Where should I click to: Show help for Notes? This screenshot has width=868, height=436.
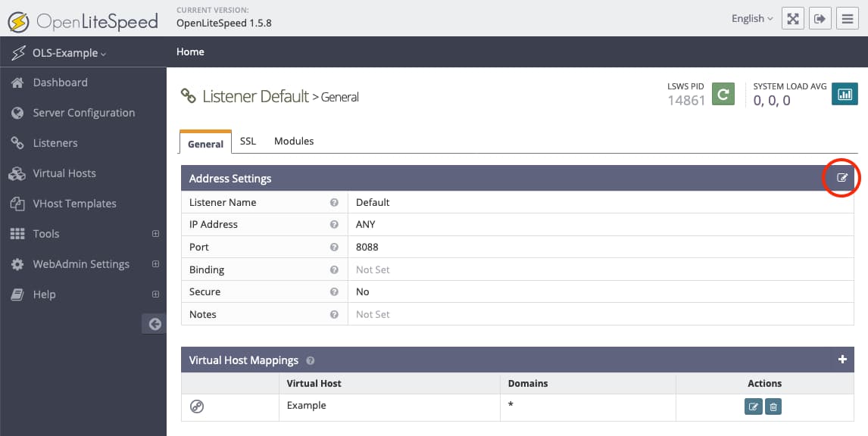[334, 314]
